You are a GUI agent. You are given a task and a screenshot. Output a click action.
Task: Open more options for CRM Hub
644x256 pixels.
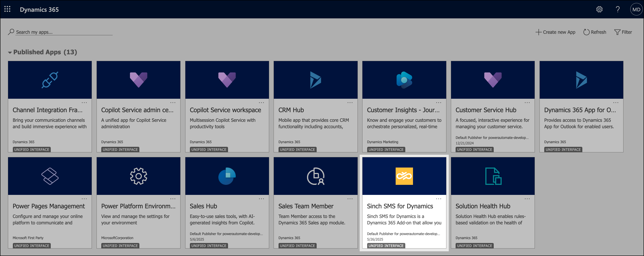click(x=350, y=103)
